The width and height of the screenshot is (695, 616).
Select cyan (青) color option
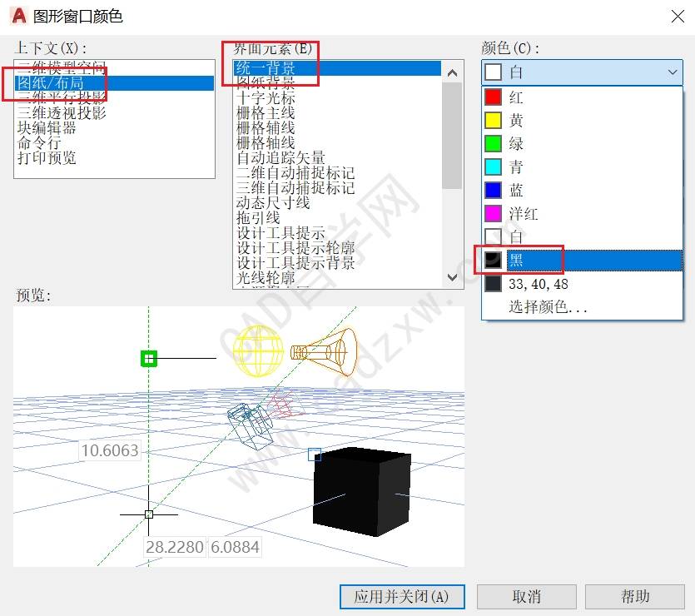[x=516, y=168]
